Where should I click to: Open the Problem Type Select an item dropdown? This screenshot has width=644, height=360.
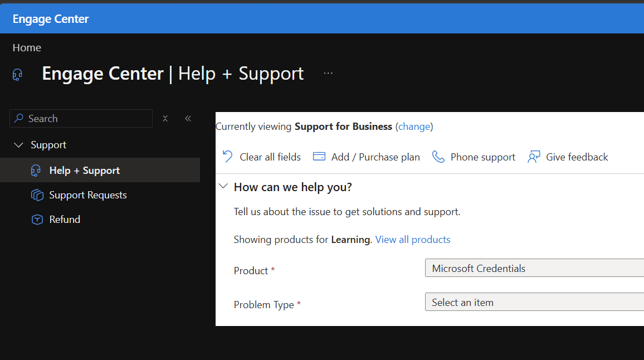pyautogui.click(x=534, y=302)
